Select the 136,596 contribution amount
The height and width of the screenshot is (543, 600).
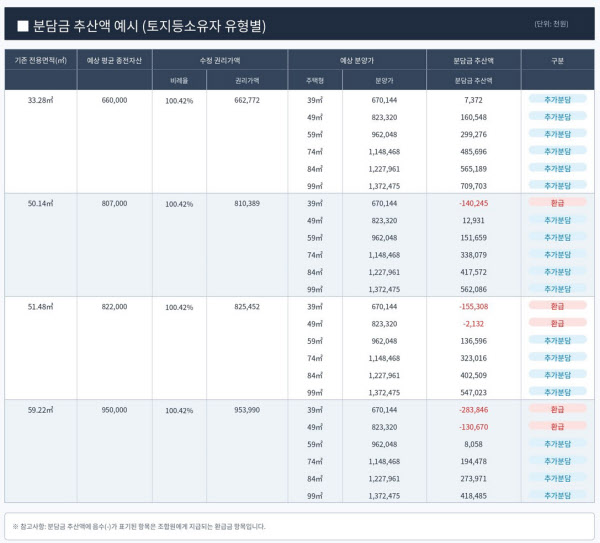tap(473, 341)
